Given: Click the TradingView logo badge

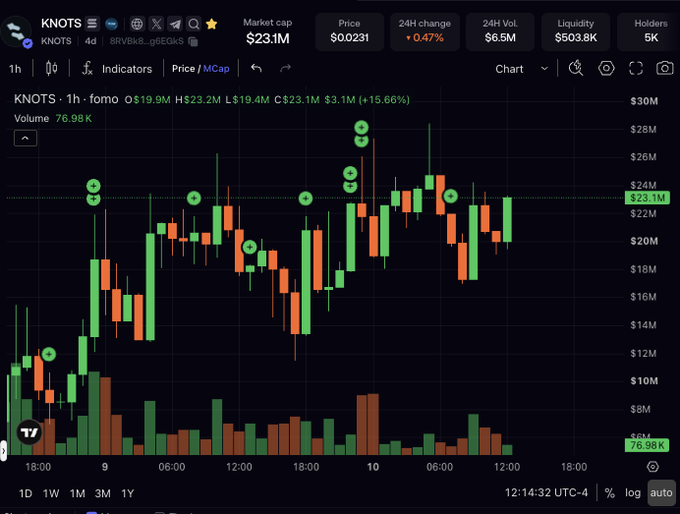Looking at the screenshot, I should click(x=29, y=432).
